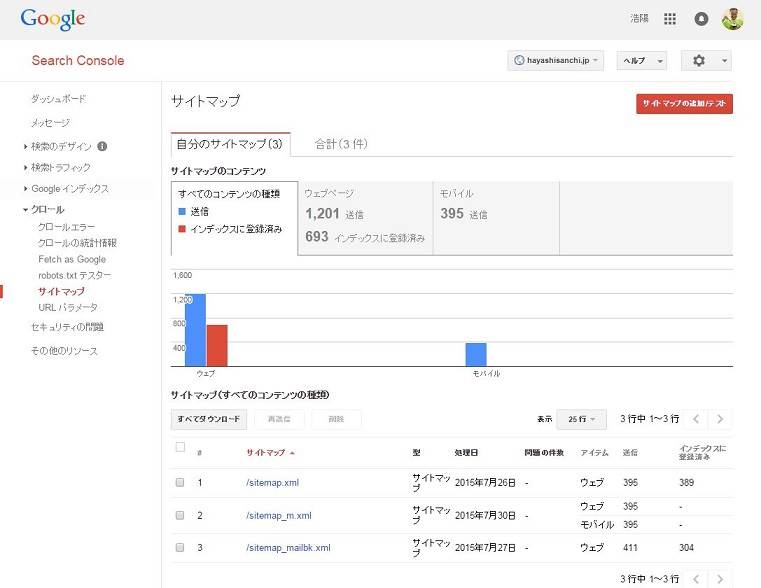761x588 pixels.
Task: Open the Google apps grid icon
Action: click(670, 19)
